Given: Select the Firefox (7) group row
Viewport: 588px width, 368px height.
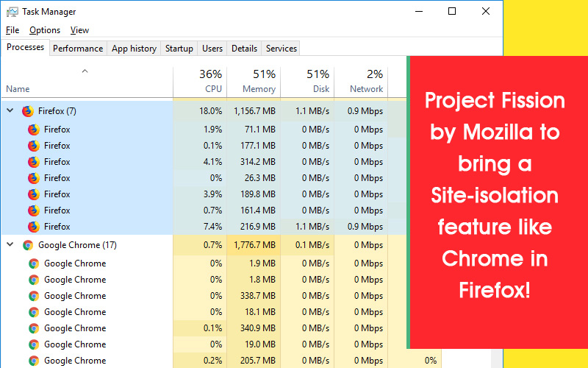Looking at the screenshot, I should pyautogui.click(x=204, y=111).
